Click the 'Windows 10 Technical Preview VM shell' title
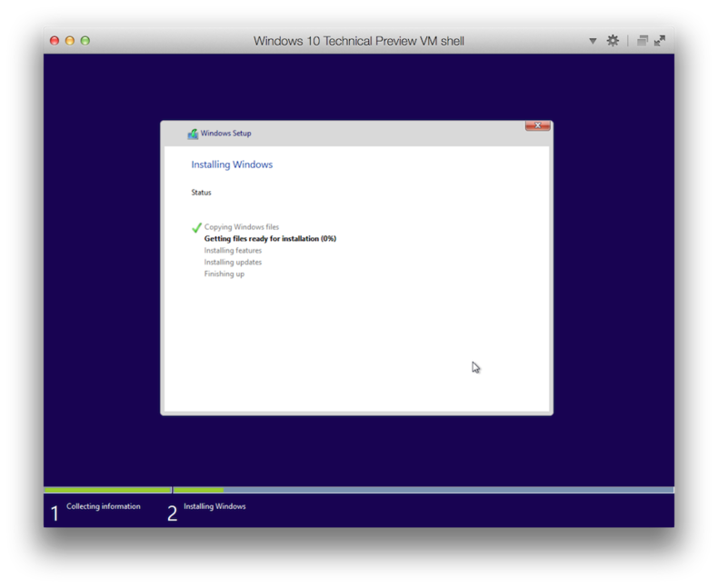718x588 pixels. (358, 41)
